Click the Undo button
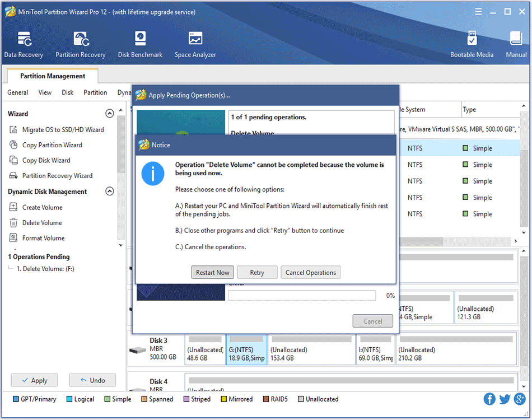 (92, 380)
